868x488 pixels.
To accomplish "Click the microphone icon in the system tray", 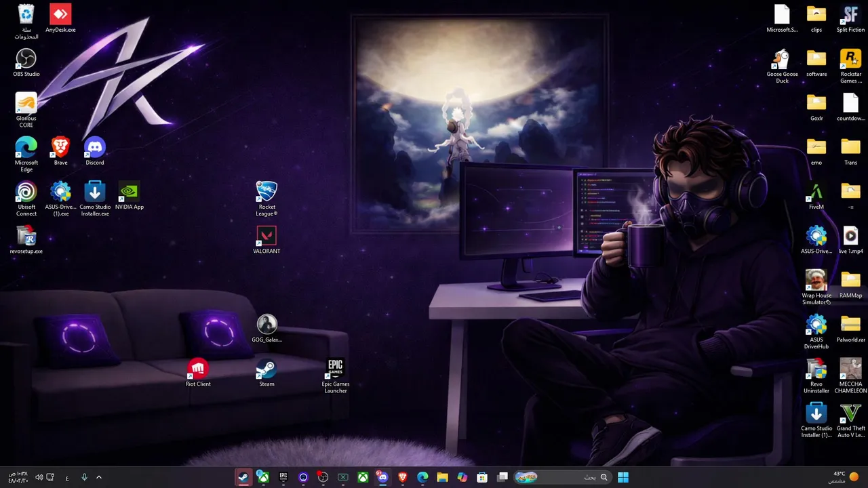I will [84, 477].
